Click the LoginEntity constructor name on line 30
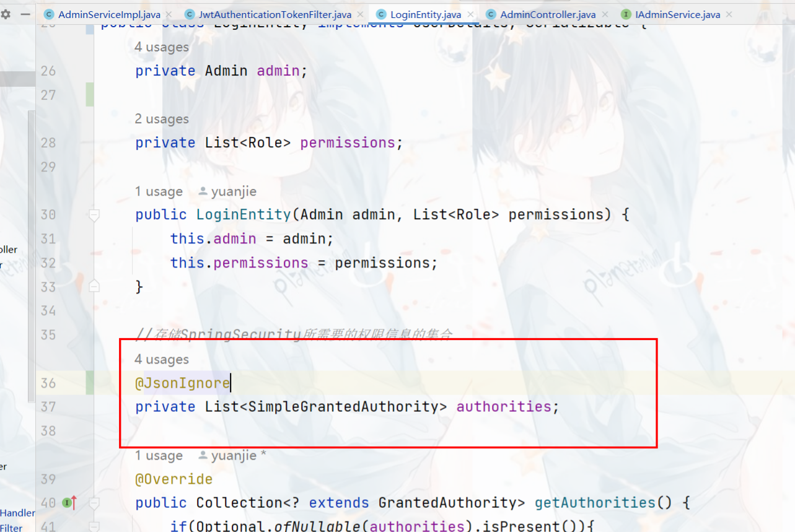The width and height of the screenshot is (795, 532). 244,215
